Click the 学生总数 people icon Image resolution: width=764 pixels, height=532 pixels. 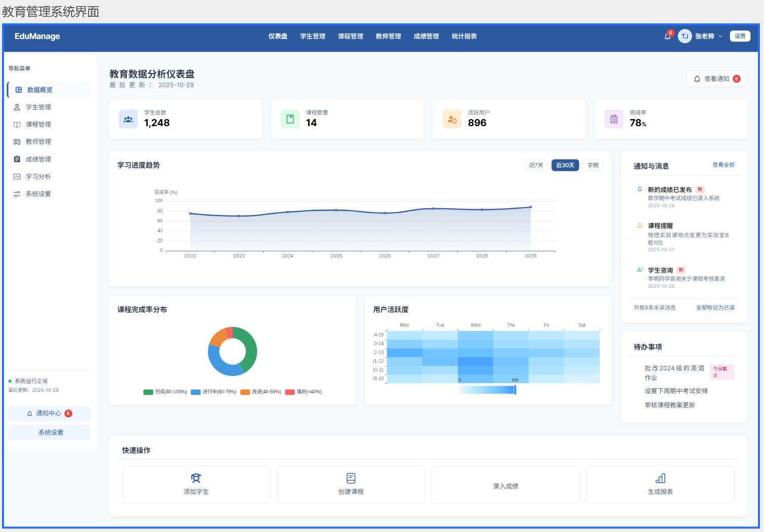point(128,119)
